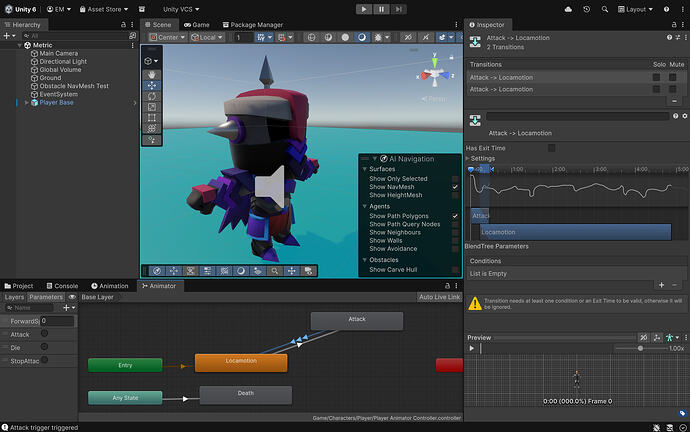Screen dimensions: 690x432
Task: Open the Package Manager tab
Action: pyautogui.click(x=253, y=25)
